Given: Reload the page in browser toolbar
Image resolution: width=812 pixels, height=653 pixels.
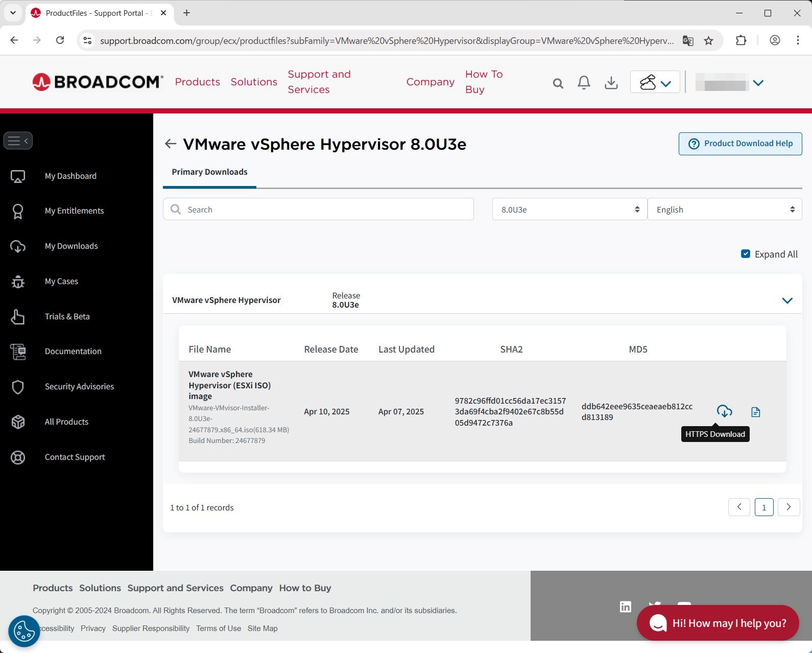Looking at the screenshot, I should tap(60, 40).
